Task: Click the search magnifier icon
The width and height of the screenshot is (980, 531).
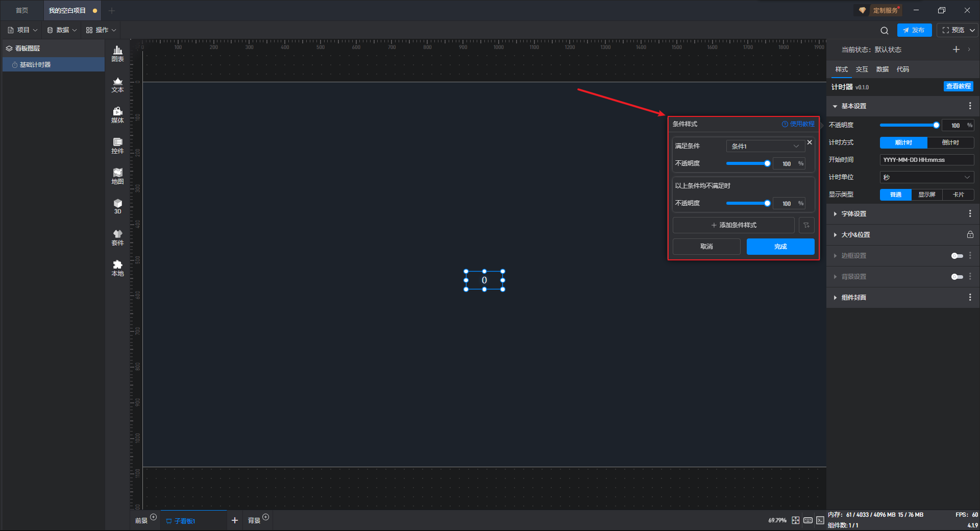Action: (x=885, y=30)
